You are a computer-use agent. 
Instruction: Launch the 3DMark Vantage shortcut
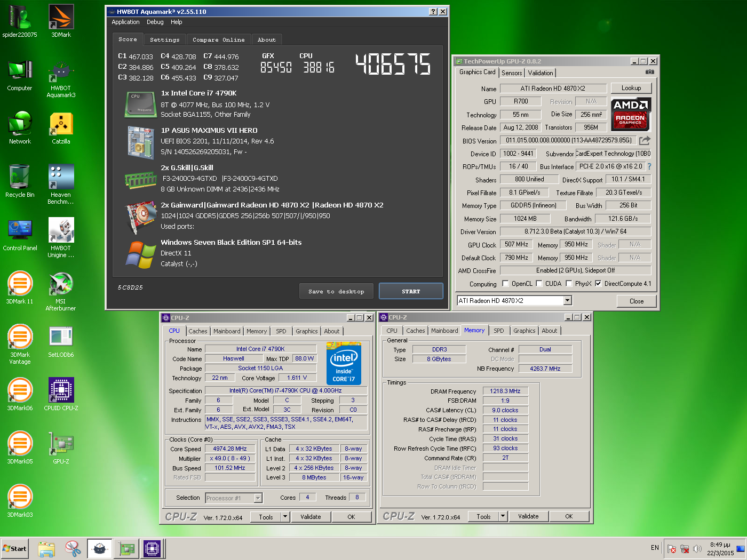20,345
